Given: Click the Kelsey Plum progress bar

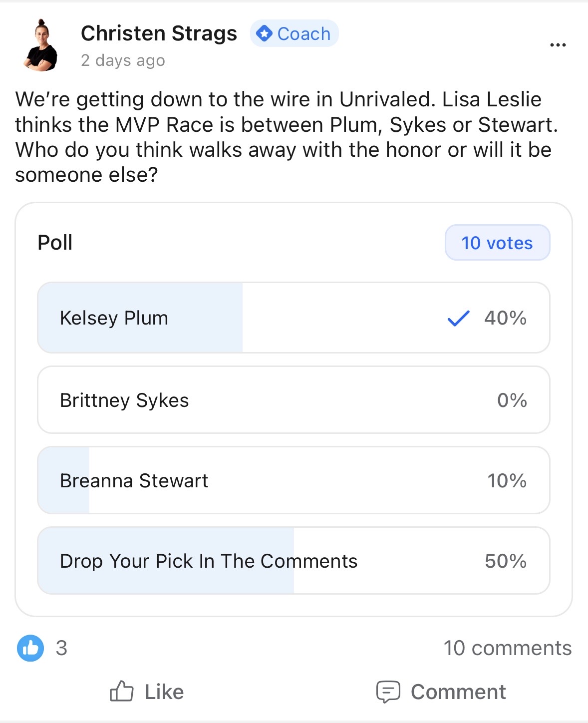Looking at the screenshot, I should 140,318.
